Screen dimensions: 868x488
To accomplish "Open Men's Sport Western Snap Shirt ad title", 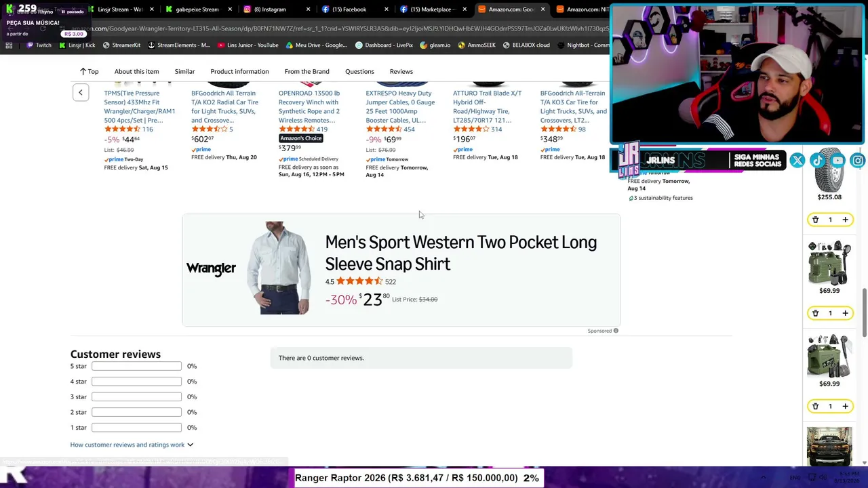I will point(460,253).
